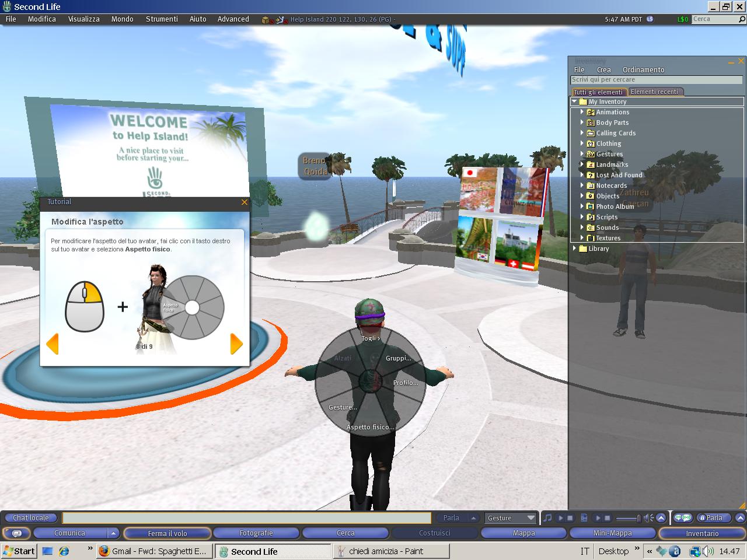Open the arrow next to the Parla say button
The image size is (747, 560).
474,517
